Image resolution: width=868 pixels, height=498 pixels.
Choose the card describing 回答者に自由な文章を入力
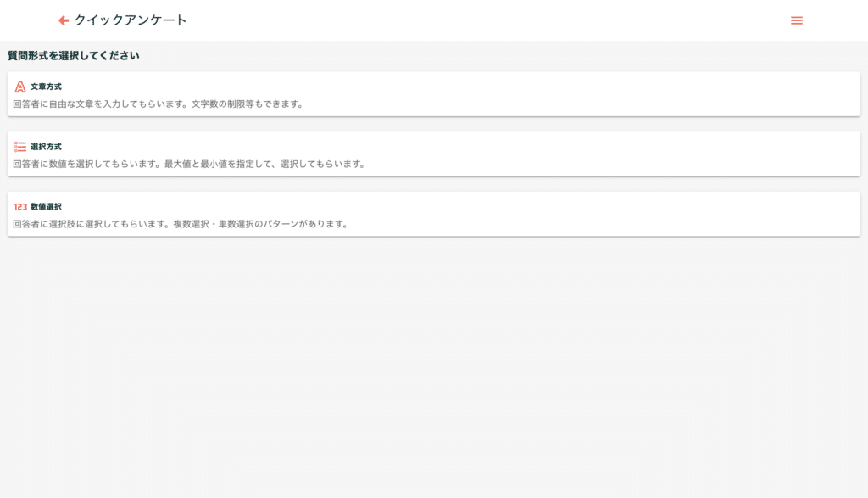click(434, 93)
